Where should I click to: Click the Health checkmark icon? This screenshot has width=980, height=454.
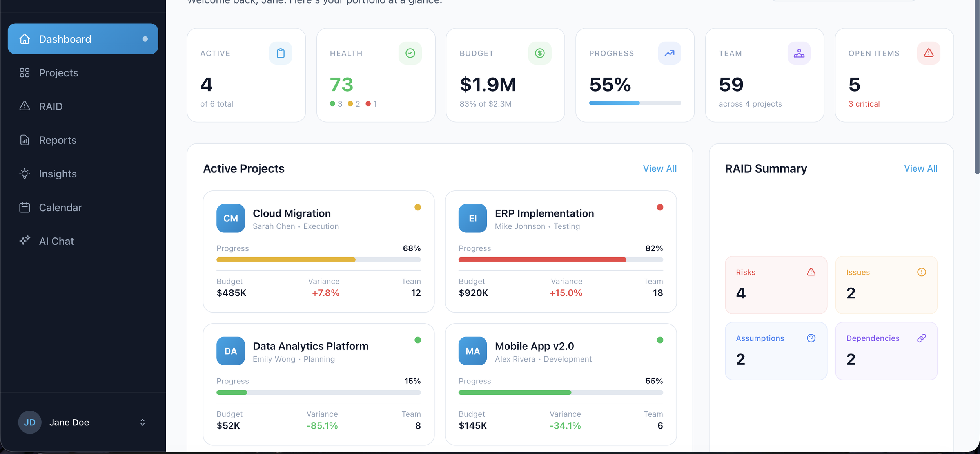pyautogui.click(x=410, y=53)
